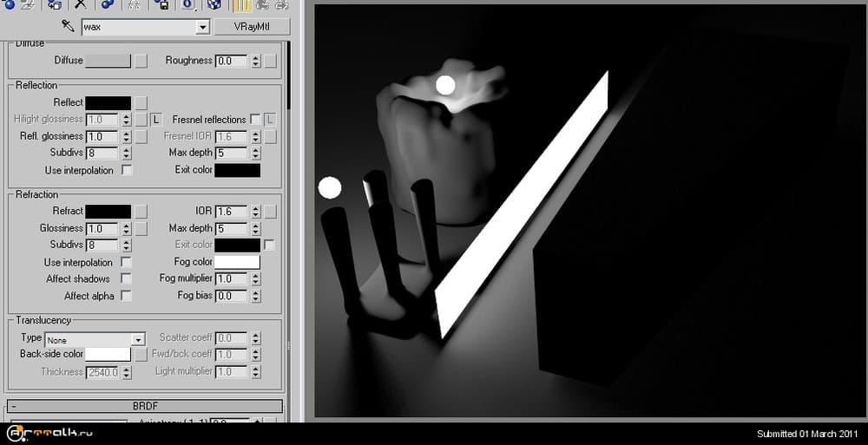Toggle the refraction Exit color checkbox
This screenshot has height=445, width=868.
[270, 245]
